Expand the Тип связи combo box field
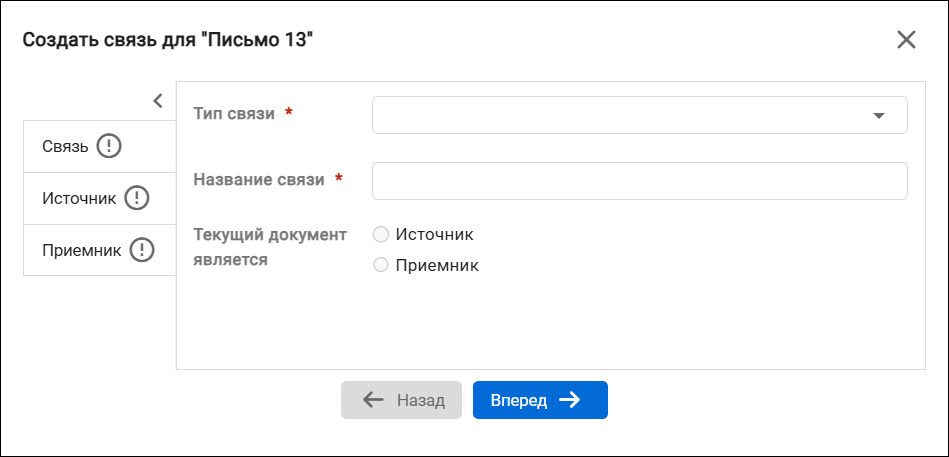Image resolution: width=949 pixels, height=457 pixels. (640, 115)
